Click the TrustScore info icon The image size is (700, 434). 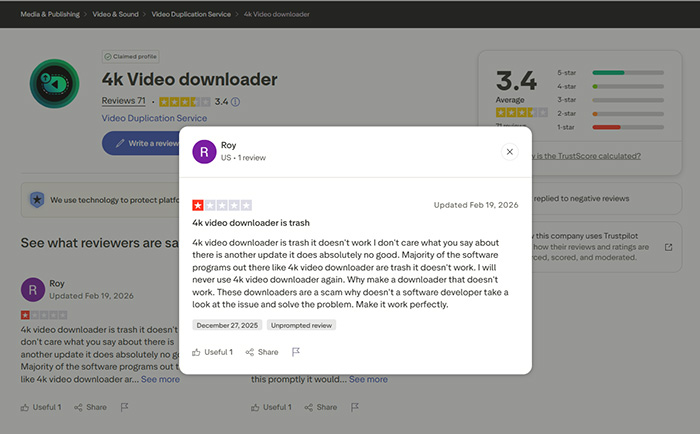point(235,102)
